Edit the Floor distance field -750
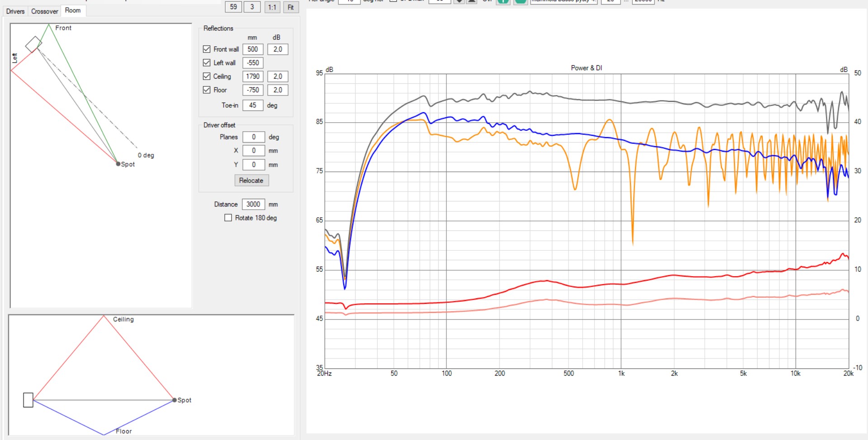This screenshot has height=440, width=868. 253,90
